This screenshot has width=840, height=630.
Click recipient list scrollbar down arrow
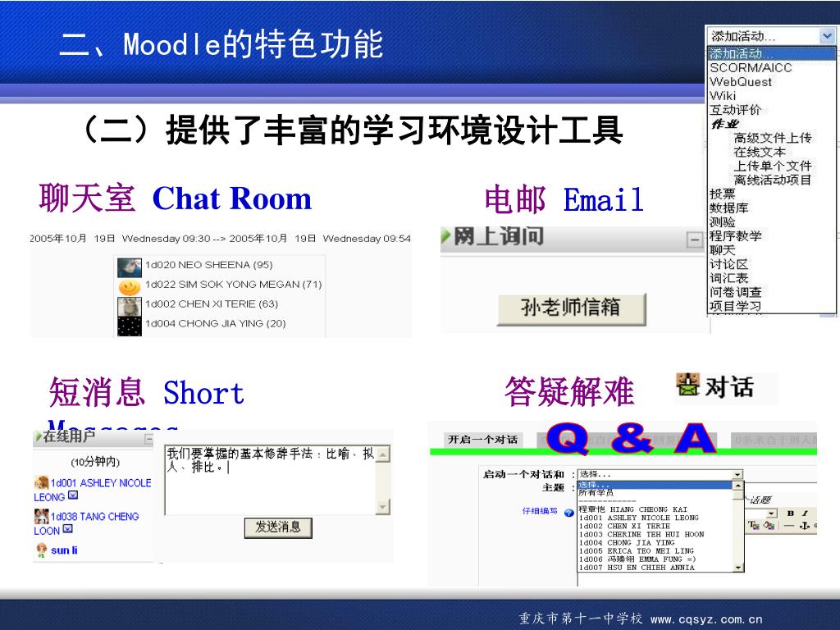tap(738, 568)
